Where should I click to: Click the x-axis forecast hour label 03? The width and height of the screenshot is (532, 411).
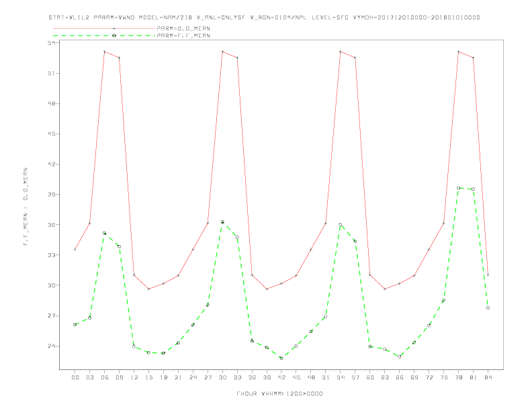[89, 377]
